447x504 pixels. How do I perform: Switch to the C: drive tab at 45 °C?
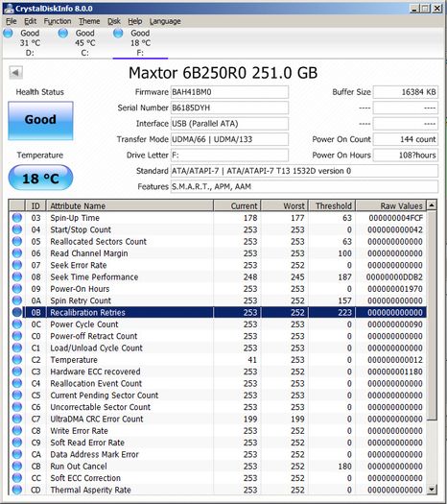(85, 43)
